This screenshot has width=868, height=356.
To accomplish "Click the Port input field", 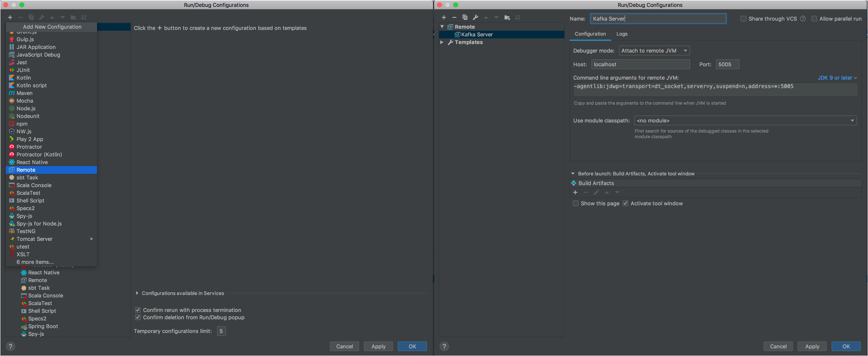I will pos(727,65).
